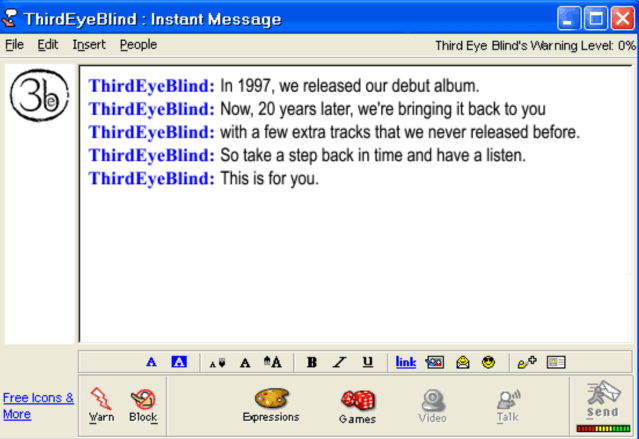Click the Third Eye Blind buddy icon
Screen dimensions: 639x439
click(37, 95)
